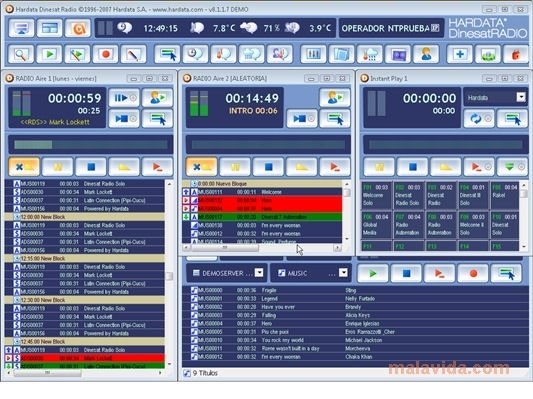Click the playlist select icon in RADIO Aire 1
533x399 pixels.
coord(157,119)
